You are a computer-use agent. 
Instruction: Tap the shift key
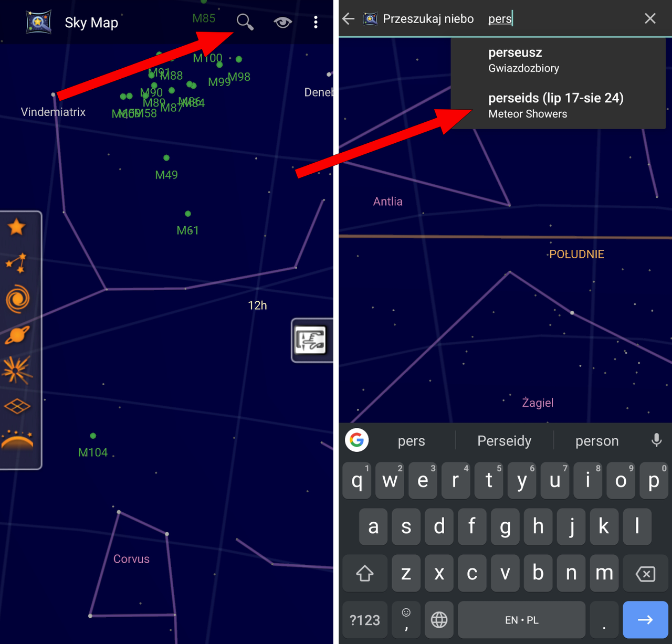(365, 573)
